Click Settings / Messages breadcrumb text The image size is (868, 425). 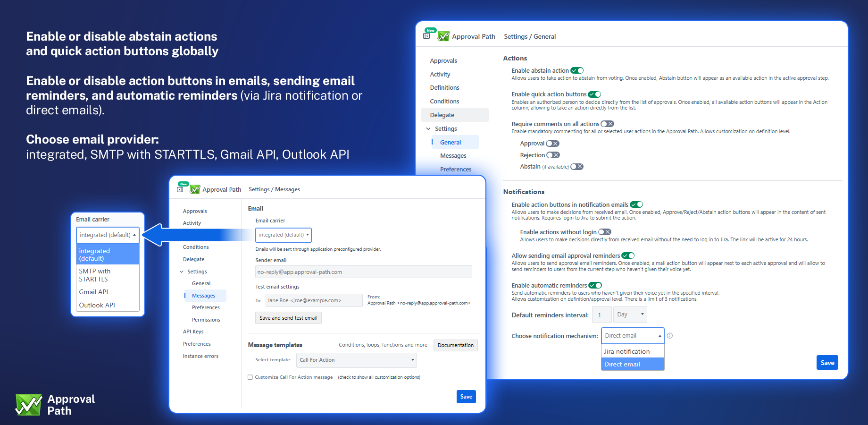tap(274, 189)
